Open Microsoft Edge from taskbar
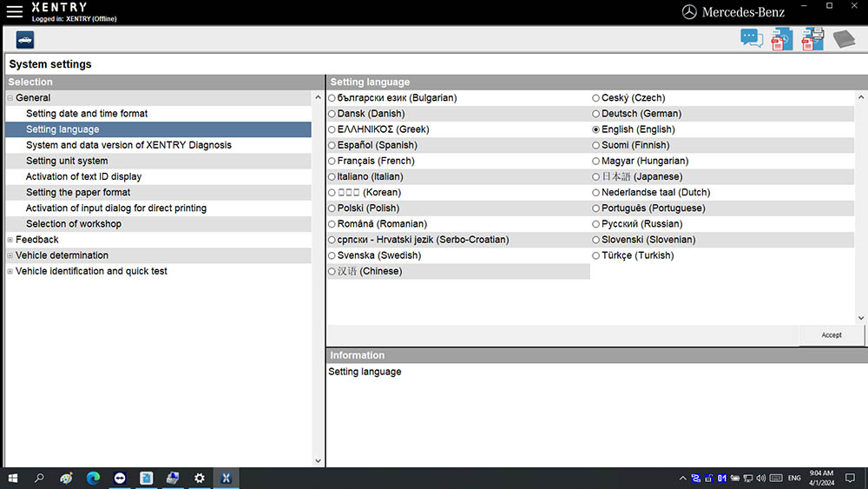This screenshot has width=868, height=489. click(x=93, y=478)
